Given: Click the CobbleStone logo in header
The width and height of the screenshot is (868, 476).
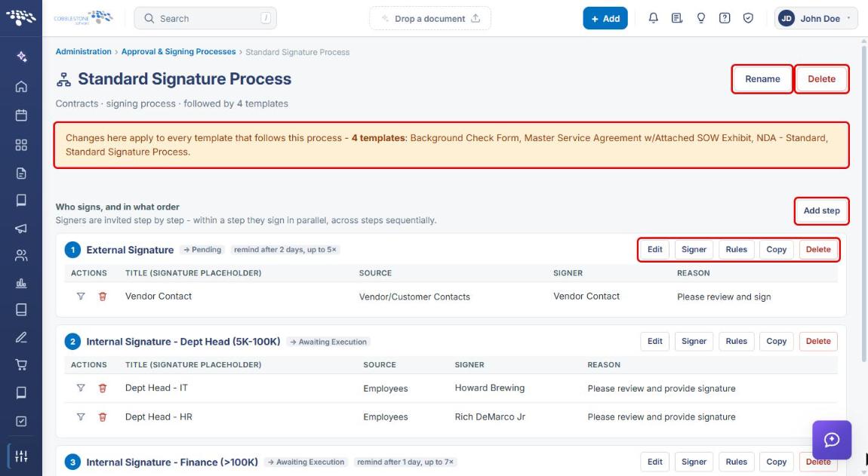Looking at the screenshot, I should [84, 18].
